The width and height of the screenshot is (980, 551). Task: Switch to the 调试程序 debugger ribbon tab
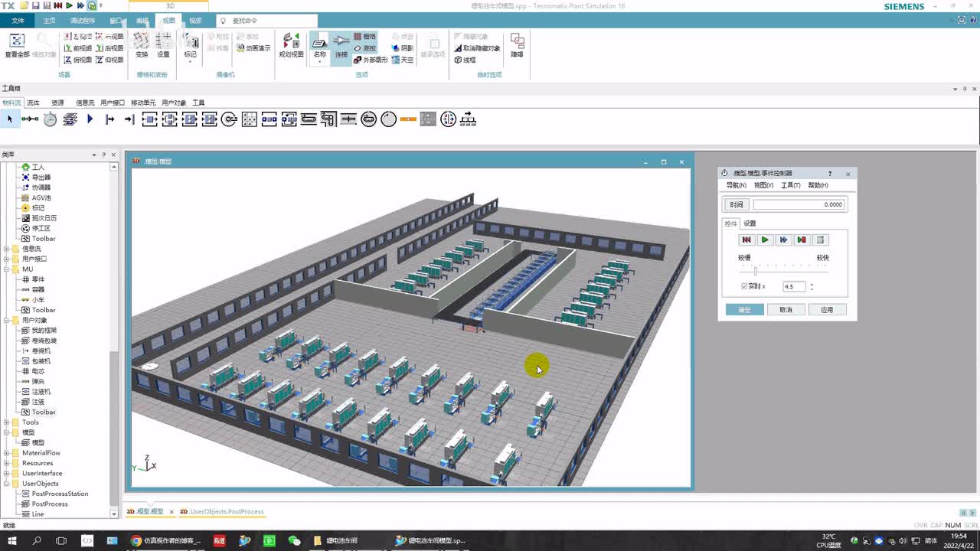[83, 21]
